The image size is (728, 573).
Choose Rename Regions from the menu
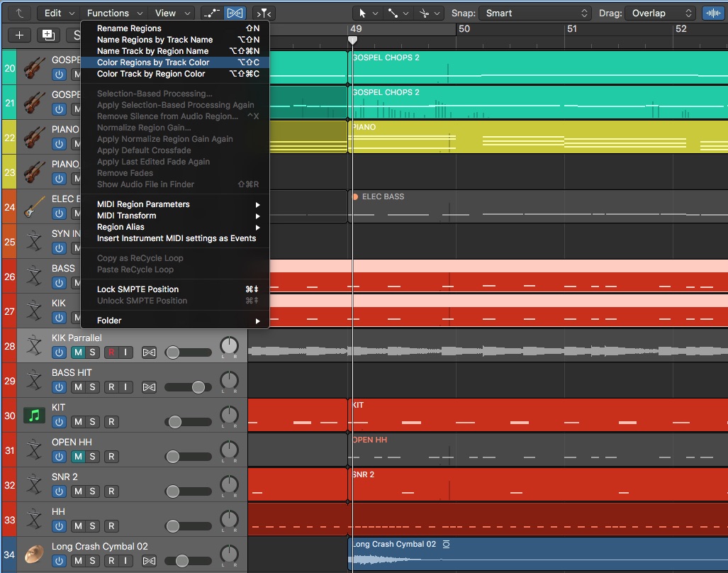pos(129,28)
